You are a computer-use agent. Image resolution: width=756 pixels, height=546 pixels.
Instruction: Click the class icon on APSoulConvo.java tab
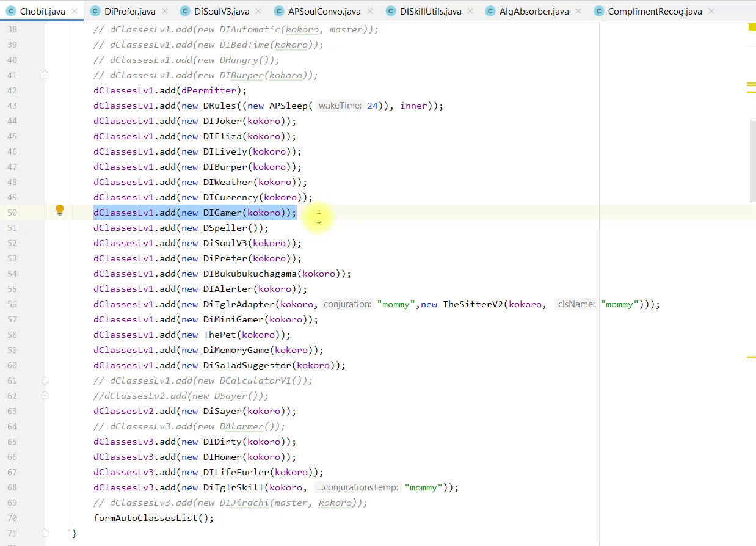click(x=279, y=12)
